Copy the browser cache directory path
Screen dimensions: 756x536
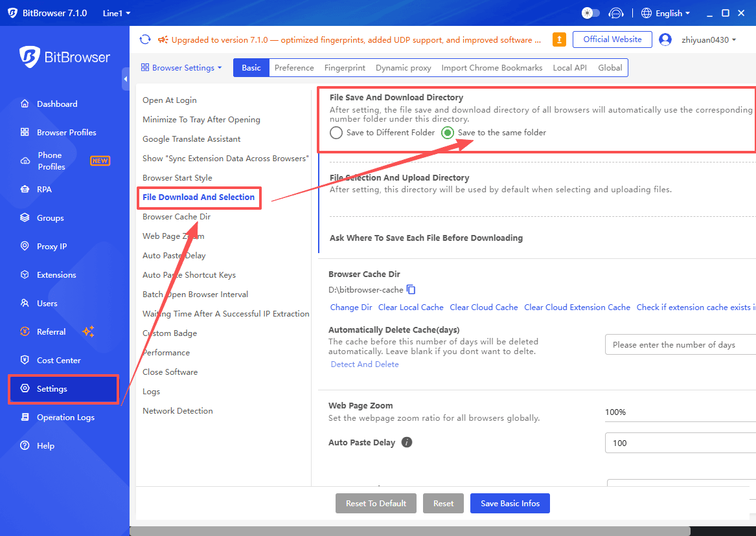tap(413, 289)
